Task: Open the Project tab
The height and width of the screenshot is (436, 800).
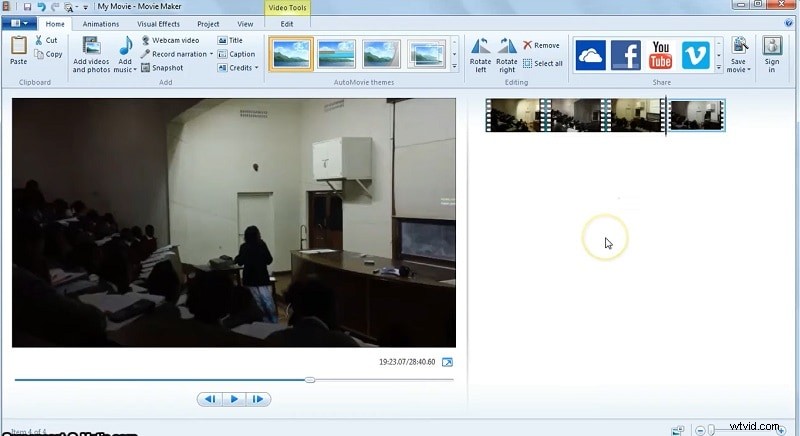Action: coord(208,24)
